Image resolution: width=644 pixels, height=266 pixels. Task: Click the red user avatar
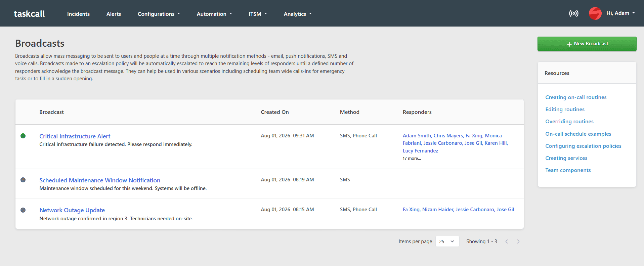click(x=595, y=13)
